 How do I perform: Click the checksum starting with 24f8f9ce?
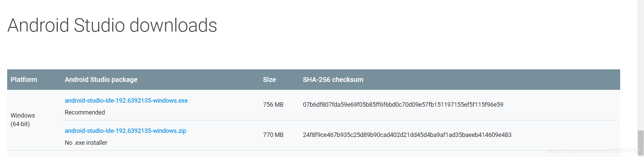tap(407, 135)
